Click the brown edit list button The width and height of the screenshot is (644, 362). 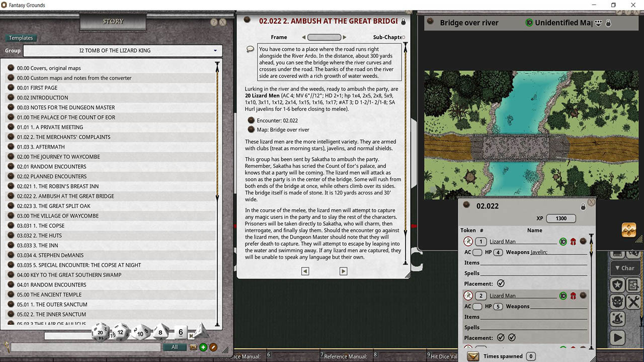(x=213, y=347)
